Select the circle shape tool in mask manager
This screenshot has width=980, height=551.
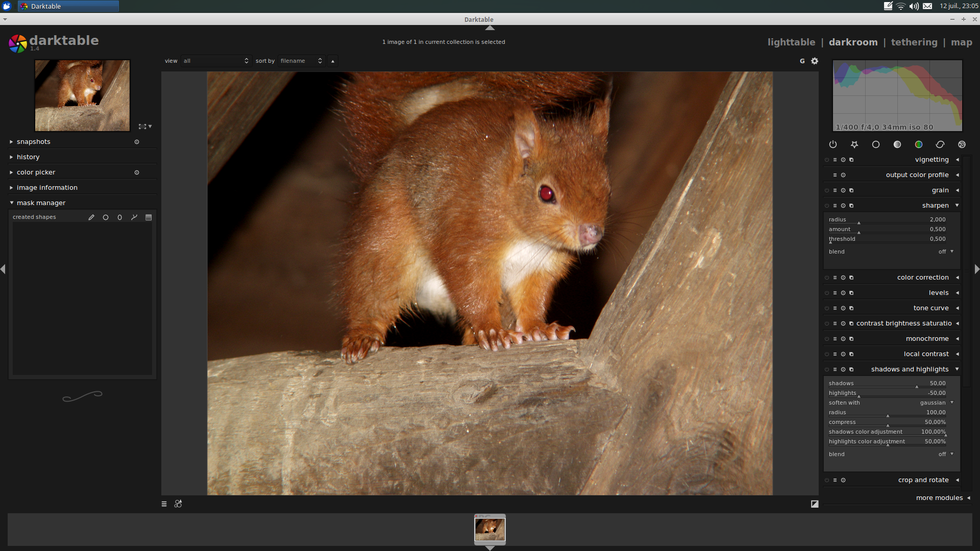point(106,217)
